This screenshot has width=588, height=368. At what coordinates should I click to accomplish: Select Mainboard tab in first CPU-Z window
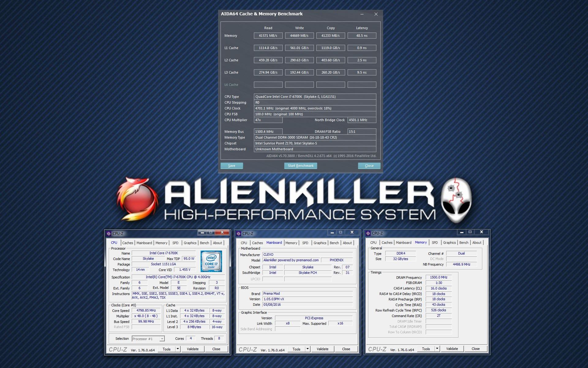click(144, 243)
